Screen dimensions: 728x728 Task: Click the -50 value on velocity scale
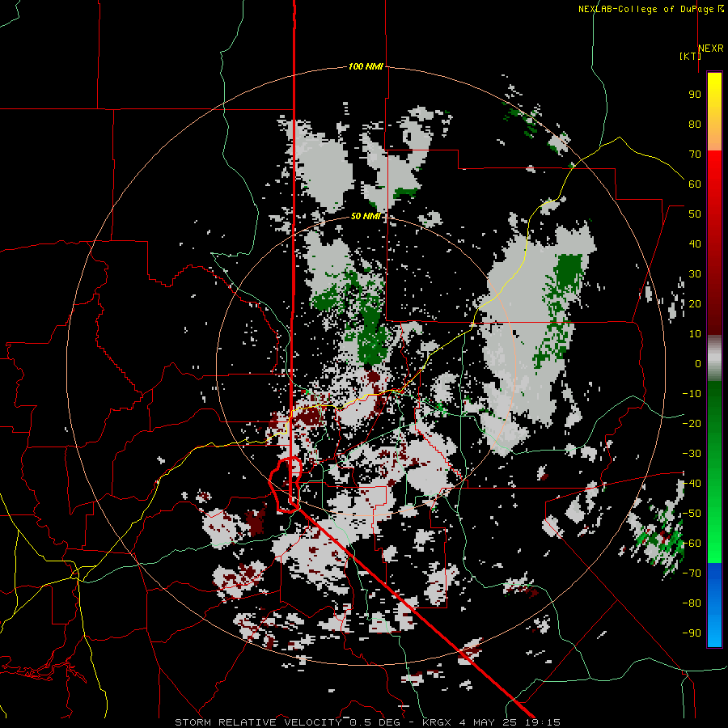click(692, 514)
